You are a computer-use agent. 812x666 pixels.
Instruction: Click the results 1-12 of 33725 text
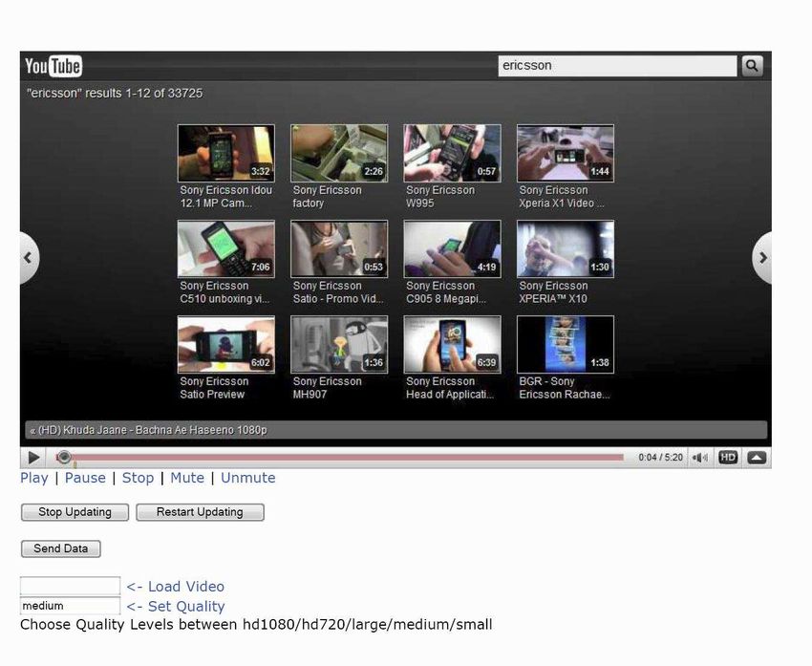pos(115,94)
